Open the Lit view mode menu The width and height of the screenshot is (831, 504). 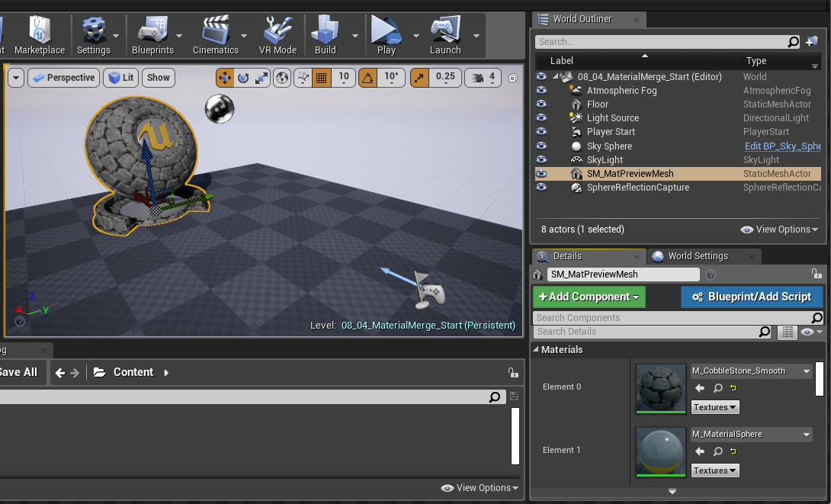pos(120,78)
